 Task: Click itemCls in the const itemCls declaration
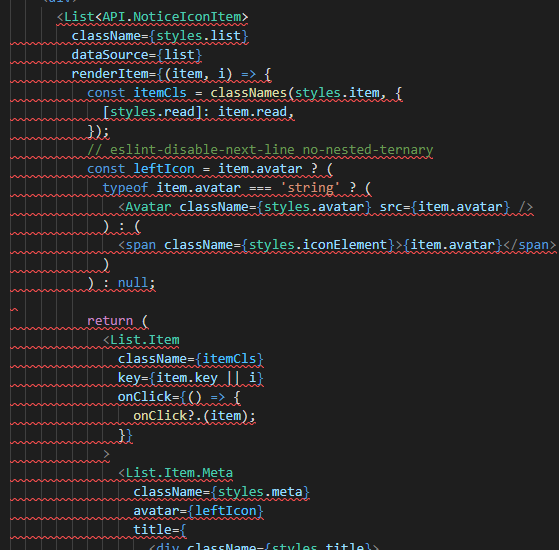click(x=160, y=93)
